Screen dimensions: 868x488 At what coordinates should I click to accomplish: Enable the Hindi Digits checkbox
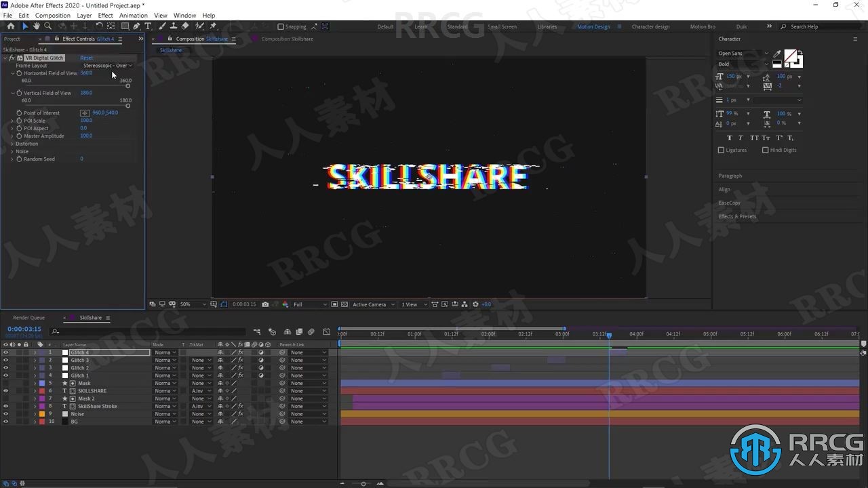coord(765,150)
